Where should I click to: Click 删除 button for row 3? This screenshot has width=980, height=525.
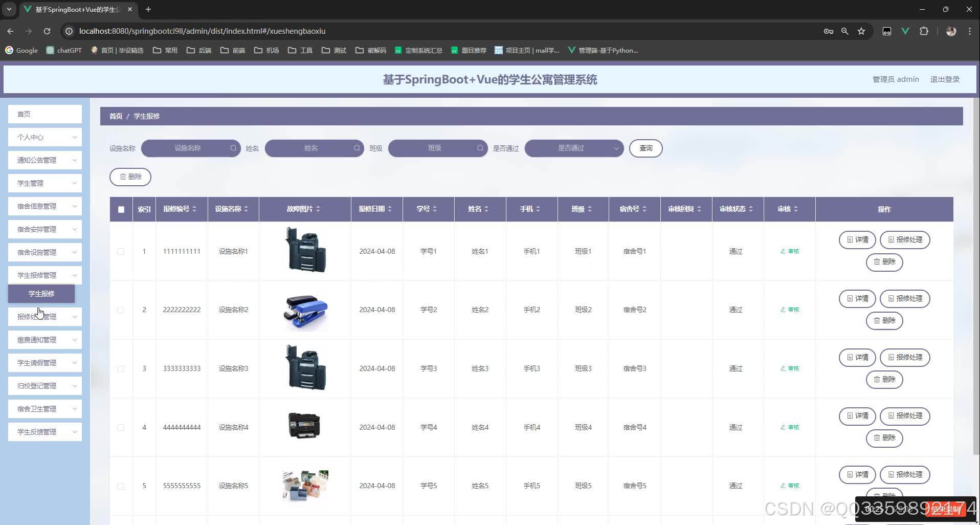(884, 379)
